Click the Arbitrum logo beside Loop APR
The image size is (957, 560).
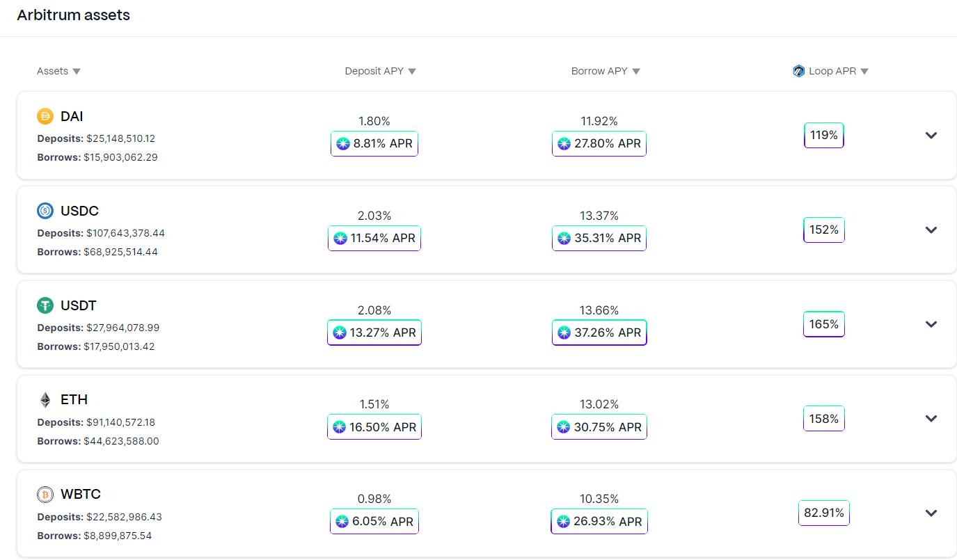coord(799,71)
